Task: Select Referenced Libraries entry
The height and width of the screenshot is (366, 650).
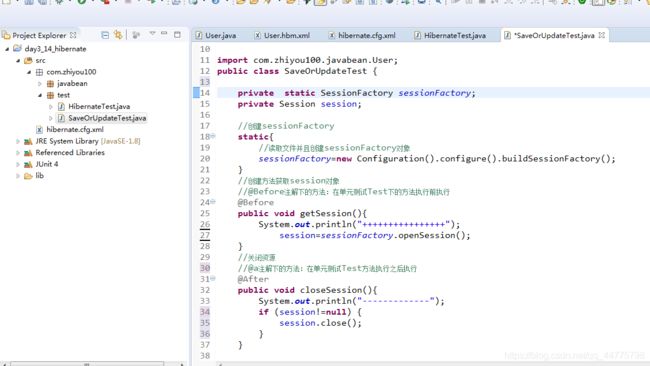Action: 70,153
